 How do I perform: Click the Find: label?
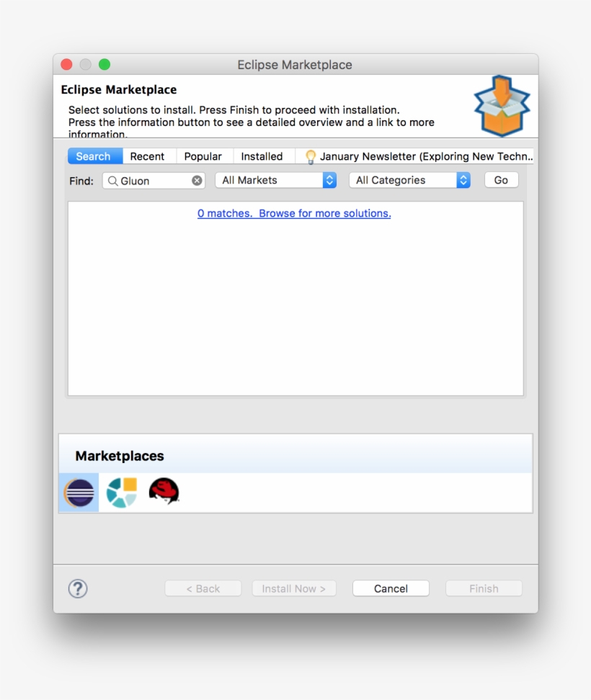tap(81, 181)
